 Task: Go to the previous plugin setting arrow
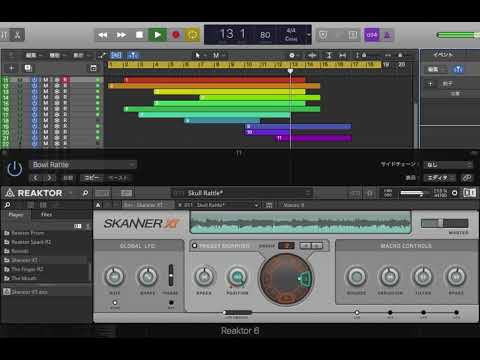pyautogui.click(x=36, y=178)
